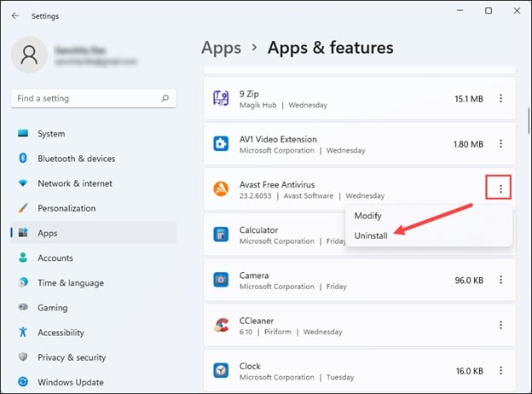Open Network & internet settings
The width and height of the screenshot is (532, 394).
[x=94, y=183]
